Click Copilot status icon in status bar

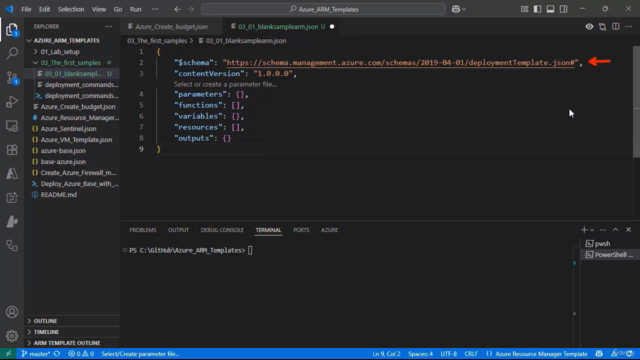(x=599, y=354)
